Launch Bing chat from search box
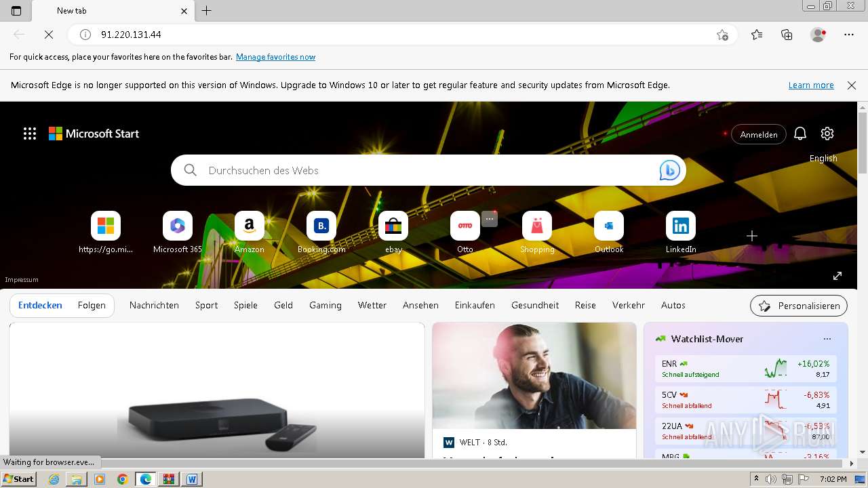Viewport: 868px width, 488px height. coord(669,170)
